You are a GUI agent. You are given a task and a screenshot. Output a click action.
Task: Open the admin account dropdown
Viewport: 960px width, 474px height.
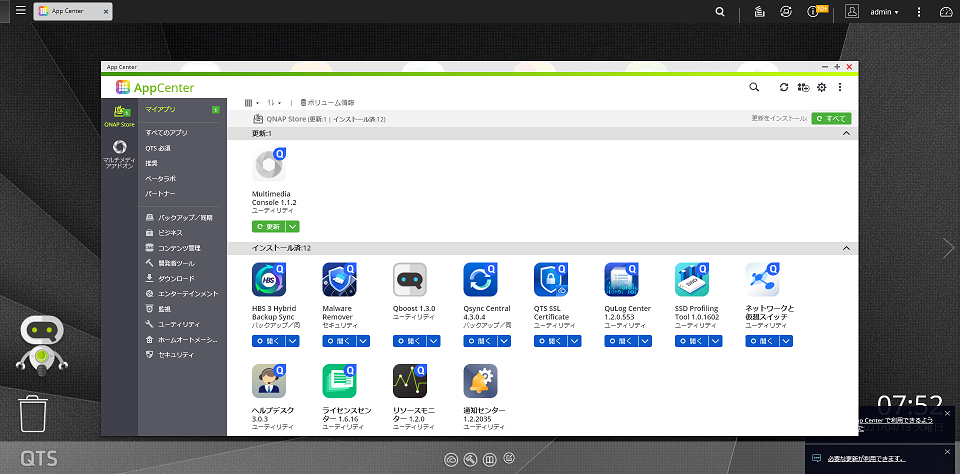click(885, 12)
